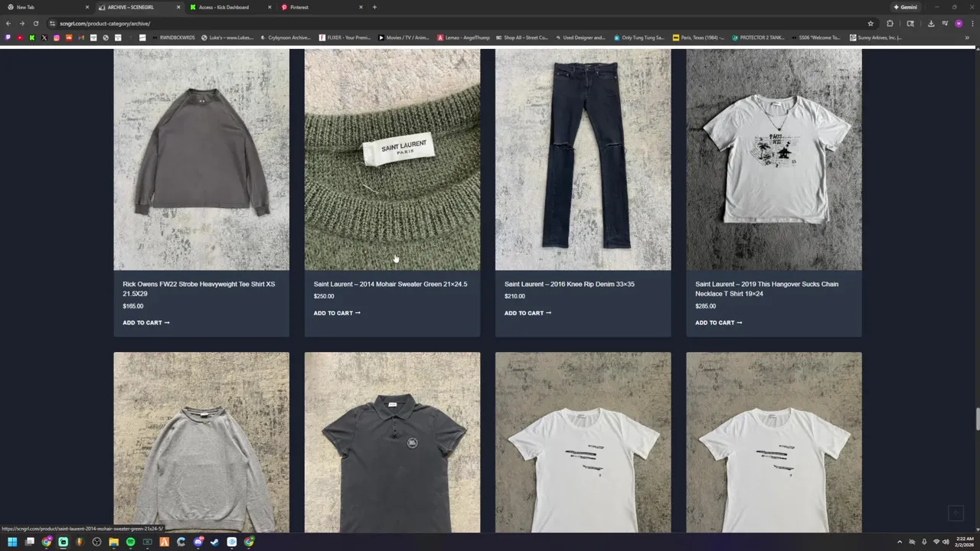Viewport: 980px width, 551px height.
Task: Click the Rick Owens FW22 Strobe Tee title
Action: (199, 289)
